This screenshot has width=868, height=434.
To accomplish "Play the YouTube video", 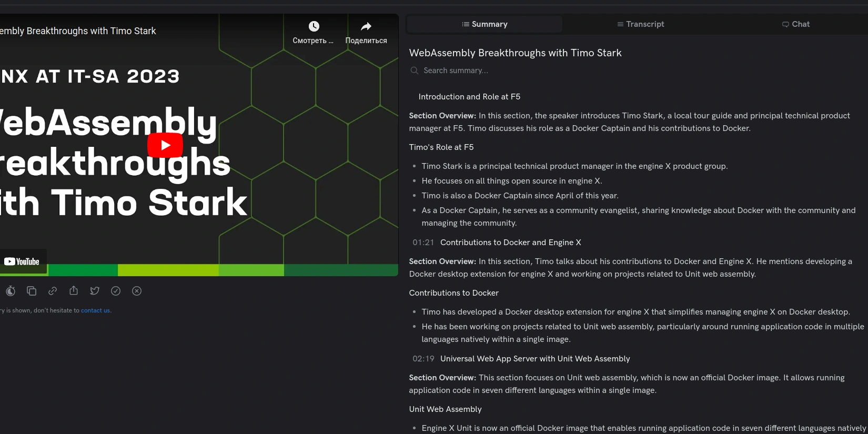I will tap(165, 145).
